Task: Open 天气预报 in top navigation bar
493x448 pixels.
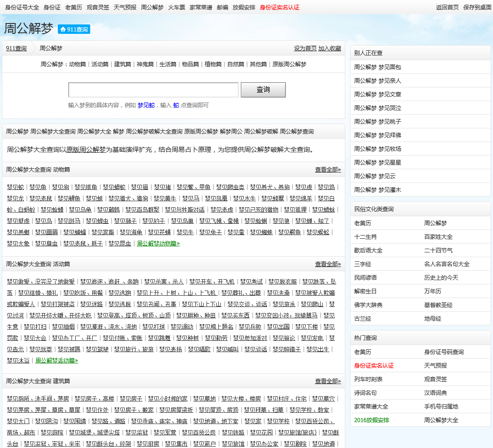Action: [125, 7]
